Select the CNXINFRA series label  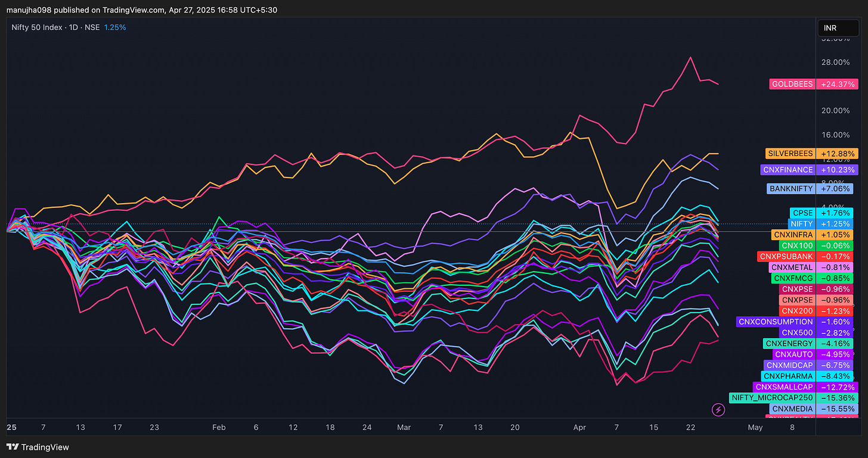pos(793,235)
